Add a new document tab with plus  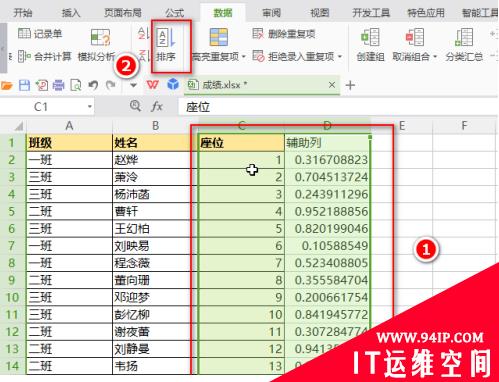point(350,85)
